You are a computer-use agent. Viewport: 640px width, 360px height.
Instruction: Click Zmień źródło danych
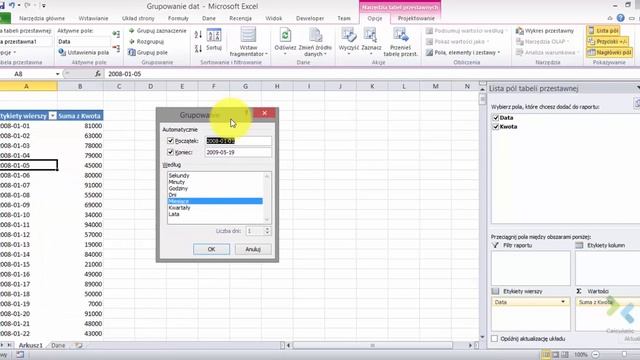click(314, 42)
